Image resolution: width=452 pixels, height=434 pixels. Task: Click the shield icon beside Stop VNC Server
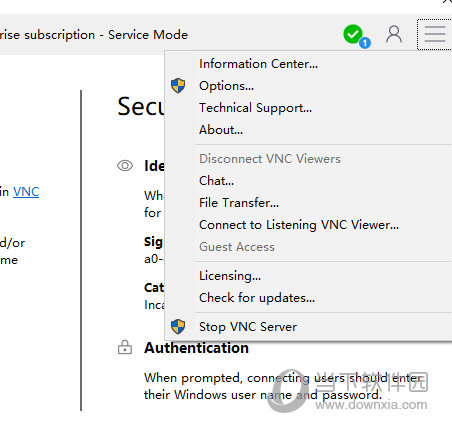tap(178, 326)
